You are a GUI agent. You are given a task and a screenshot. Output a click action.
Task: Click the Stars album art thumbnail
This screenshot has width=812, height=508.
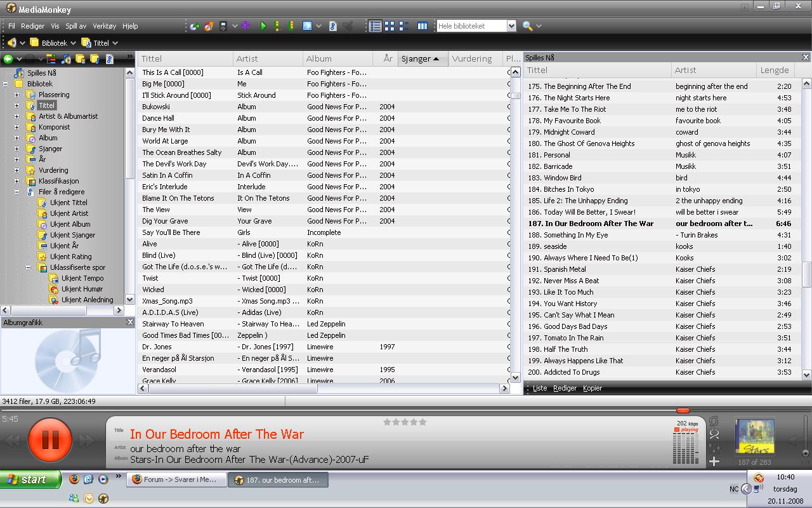[754, 438]
